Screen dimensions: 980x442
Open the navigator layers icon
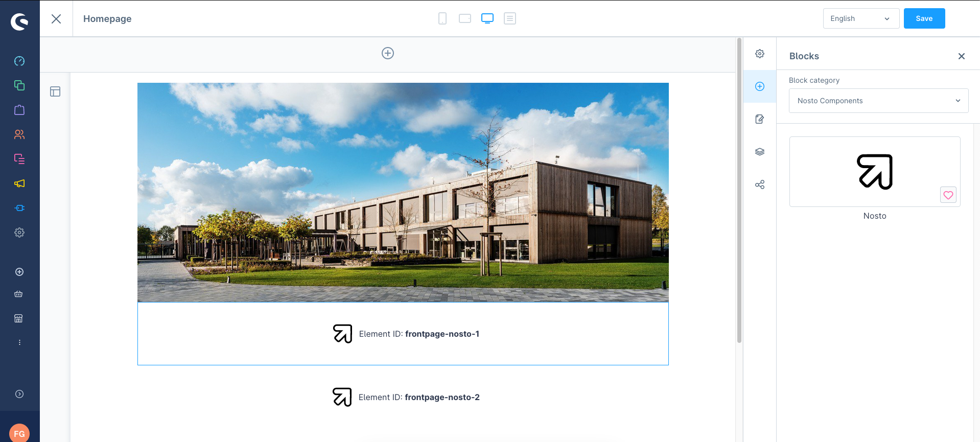tap(760, 152)
